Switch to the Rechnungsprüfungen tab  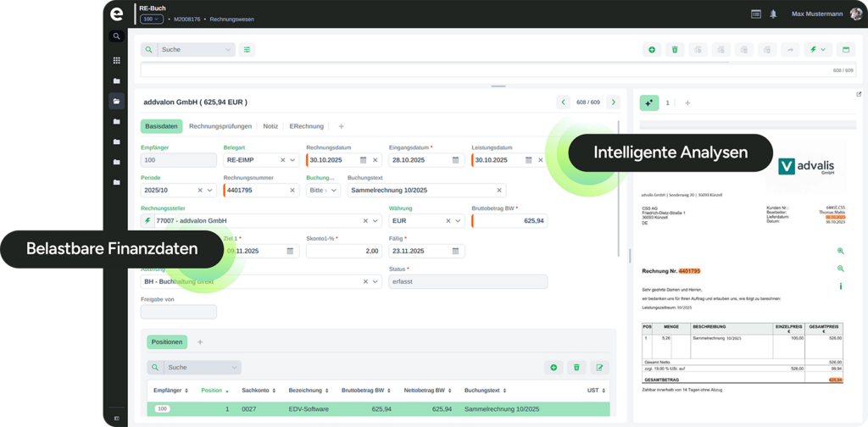point(220,126)
